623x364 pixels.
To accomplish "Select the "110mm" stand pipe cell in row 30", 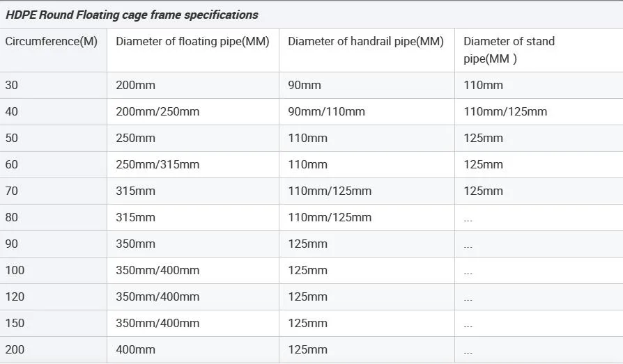I will 483,85.
